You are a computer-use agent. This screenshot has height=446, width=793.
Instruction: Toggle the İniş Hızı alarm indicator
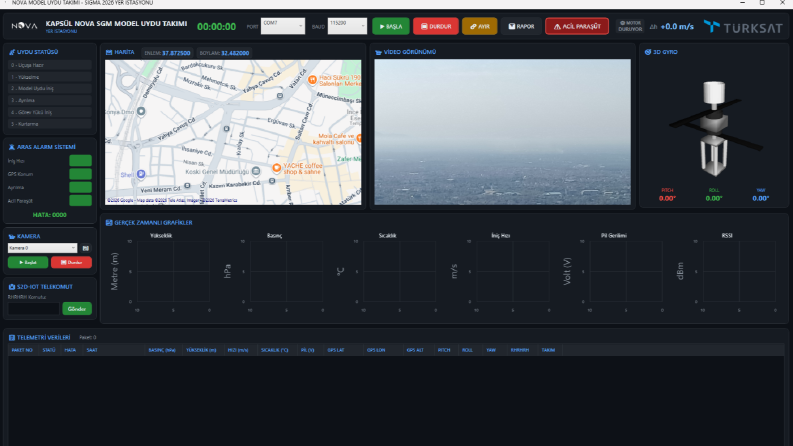point(80,161)
